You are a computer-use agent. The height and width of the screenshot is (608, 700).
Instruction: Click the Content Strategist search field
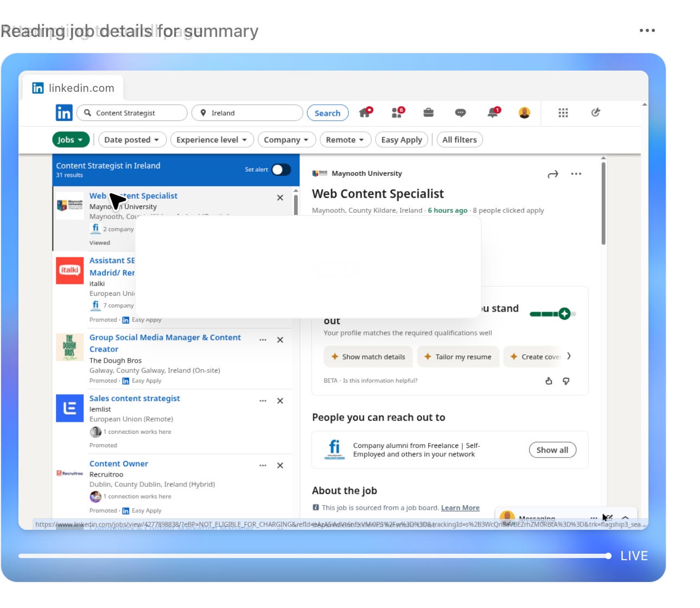132,113
